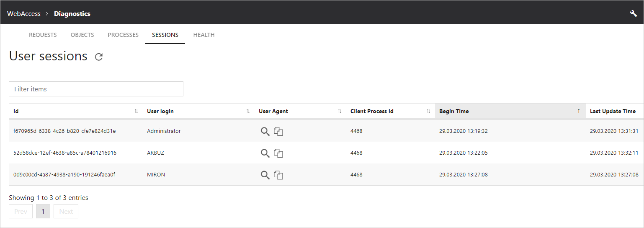
Task: Copy ARBUZ user agent string
Action: click(x=278, y=153)
